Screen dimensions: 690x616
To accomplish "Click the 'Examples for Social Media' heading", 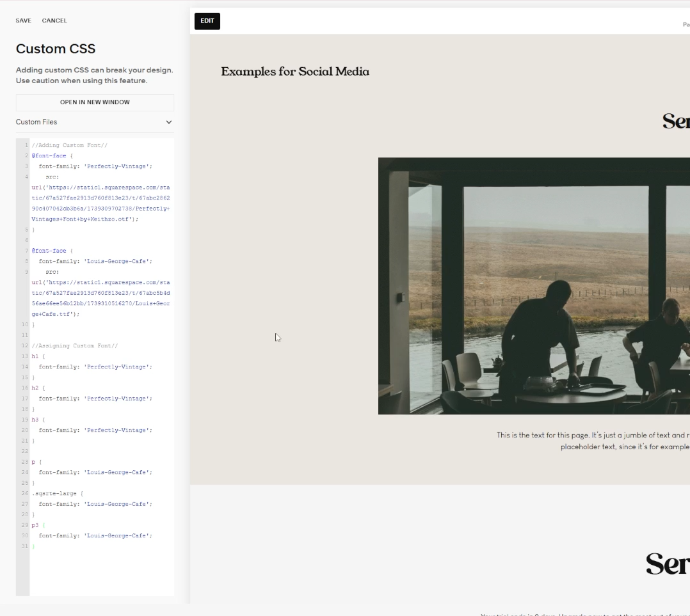I will (x=295, y=72).
